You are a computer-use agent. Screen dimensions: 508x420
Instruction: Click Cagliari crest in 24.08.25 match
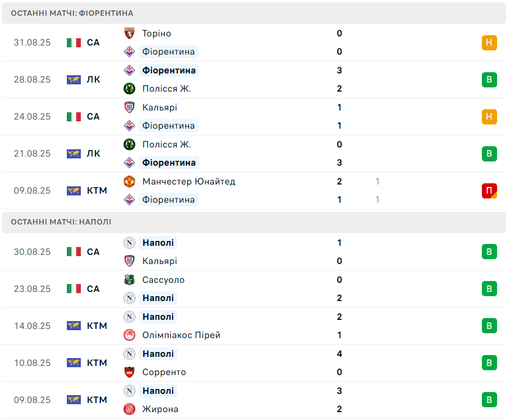129,107
